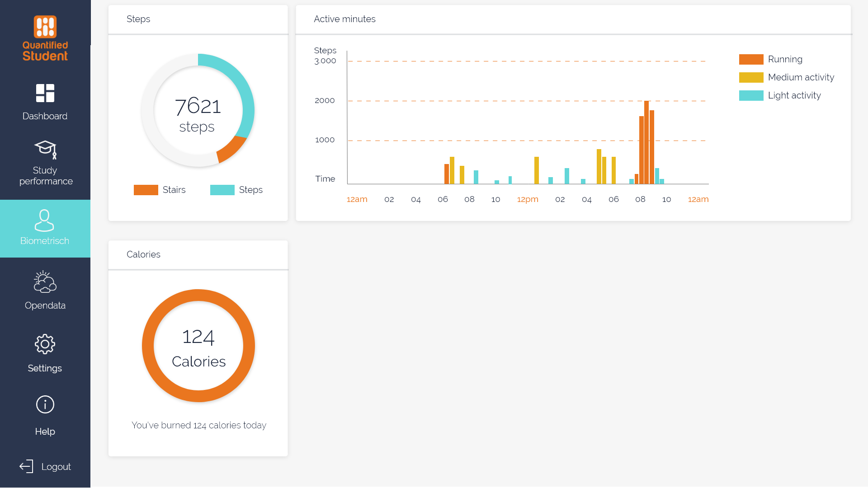This screenshot has height=488, width=868.
Task: Click the Logout icon
Action: [27, 466]
